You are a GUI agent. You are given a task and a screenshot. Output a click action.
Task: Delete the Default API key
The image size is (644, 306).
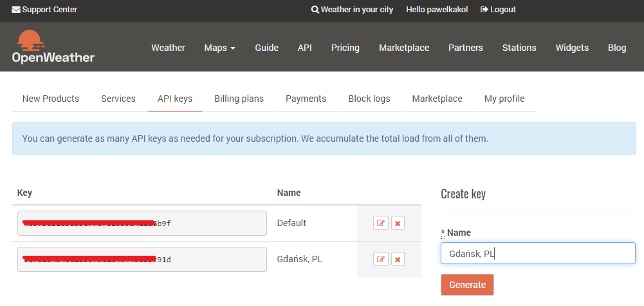pyautogui.click(x=398, y=223)
